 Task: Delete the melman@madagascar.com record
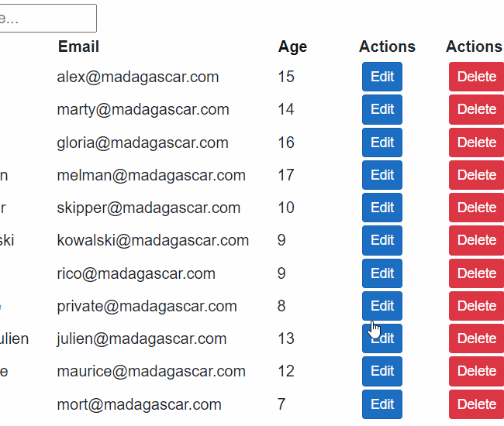click(476, 175)
